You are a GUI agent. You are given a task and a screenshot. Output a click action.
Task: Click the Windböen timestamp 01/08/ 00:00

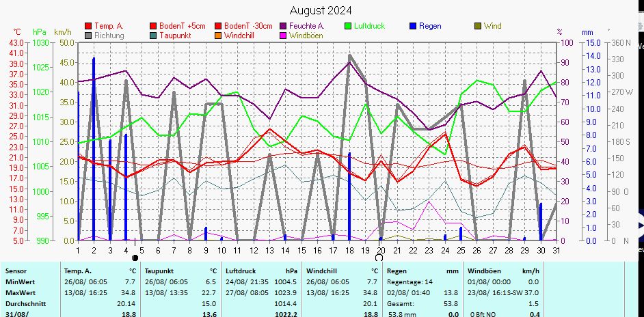(x=489, y=282)
